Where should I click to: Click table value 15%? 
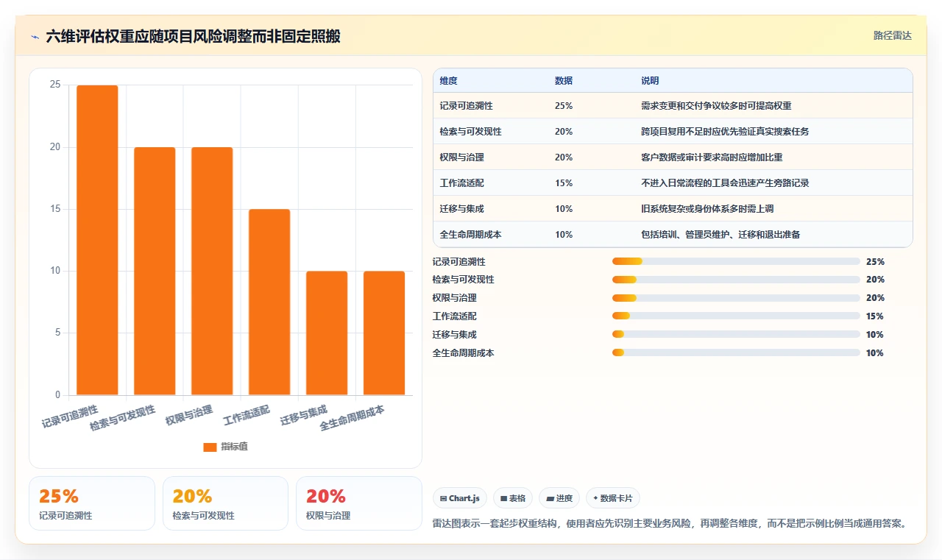click(564, 183)
